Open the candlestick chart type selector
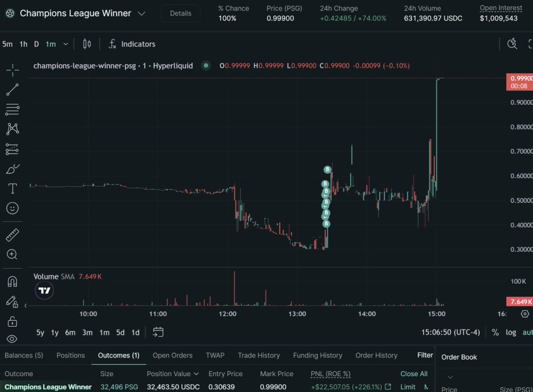Viewport: 533px width, 392px height. point(87,44)
